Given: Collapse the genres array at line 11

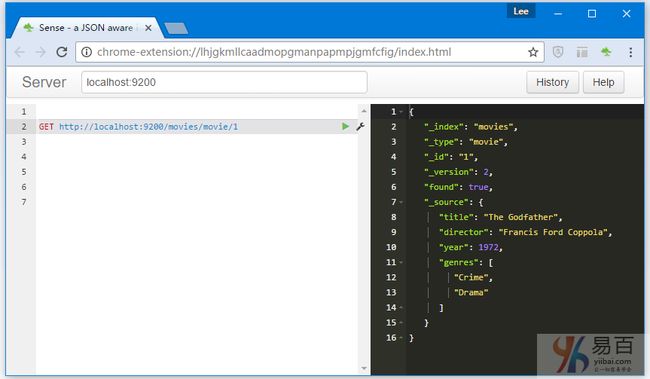Looking at the screenshot, I should (x=401, y=262).
